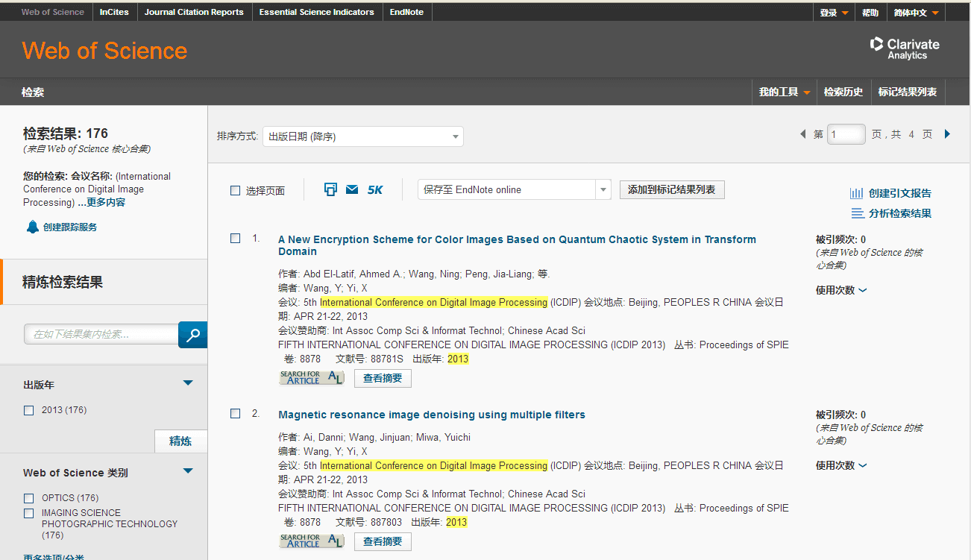Click the analyze results lines icon
This screenshot has width=971, height=560.
[x=857, y=213]
